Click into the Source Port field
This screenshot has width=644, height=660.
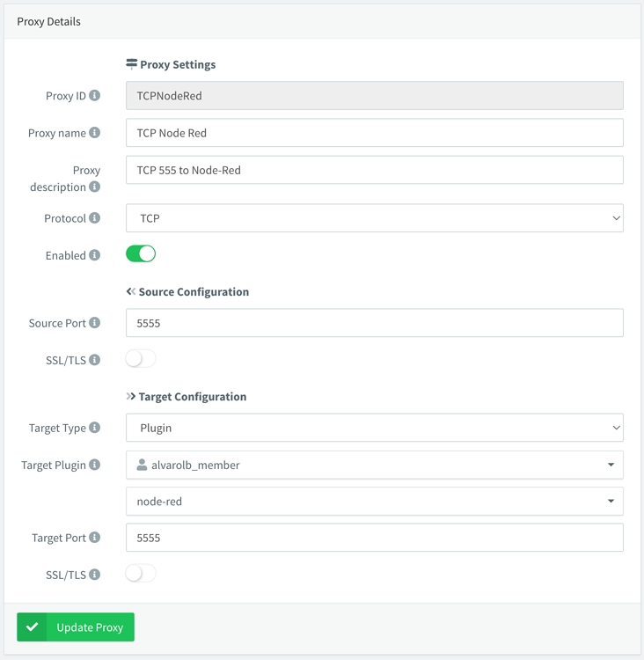[x=374, y=323]
